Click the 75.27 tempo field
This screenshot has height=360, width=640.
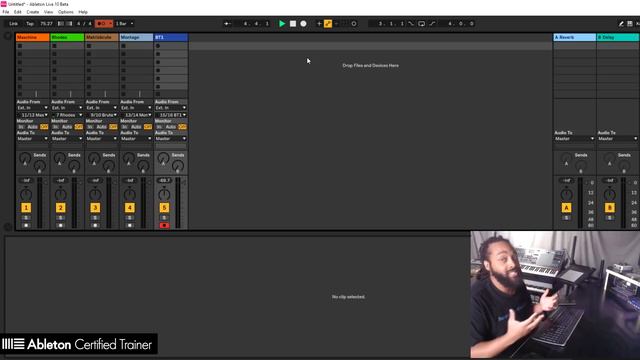pyautogui.click(x=46, y=24)
